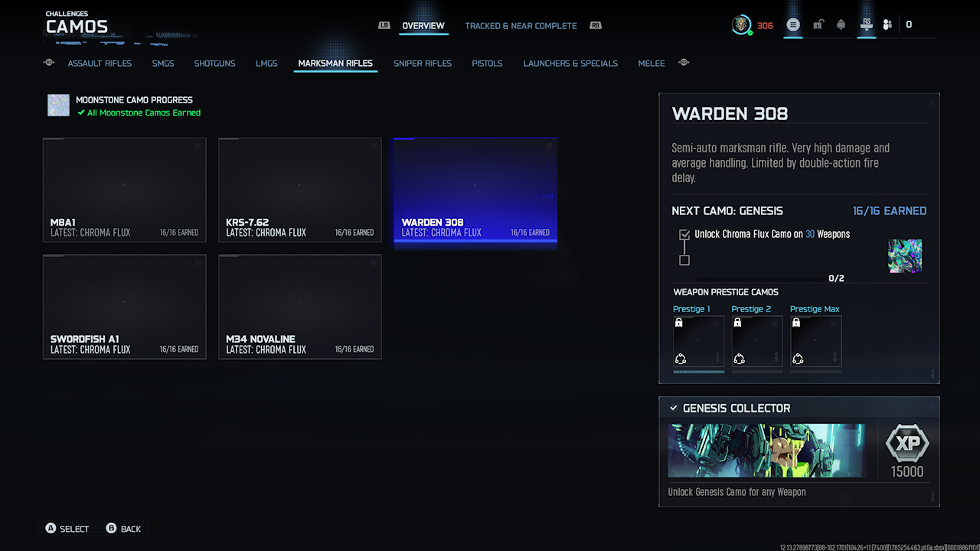Screen dimensions: 980x551
Task: Click the WARDEN 308 title in details panel
Action: pos(730,114)
